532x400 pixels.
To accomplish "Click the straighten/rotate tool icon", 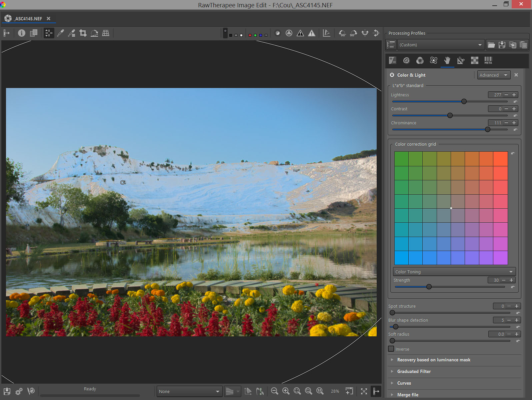I will click(94, 33).
